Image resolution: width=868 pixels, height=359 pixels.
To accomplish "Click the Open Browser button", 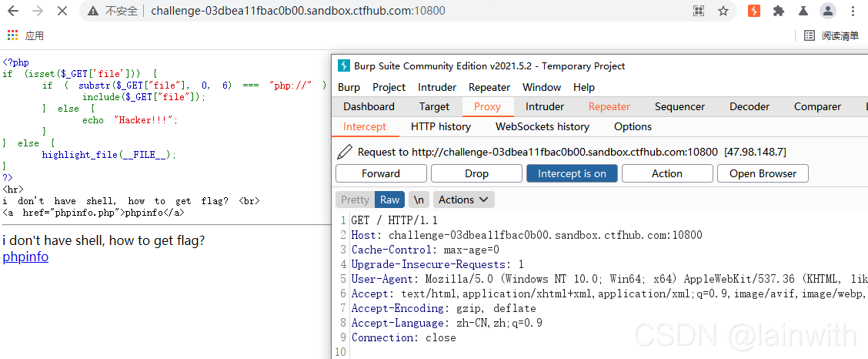I will pos(763,173).
